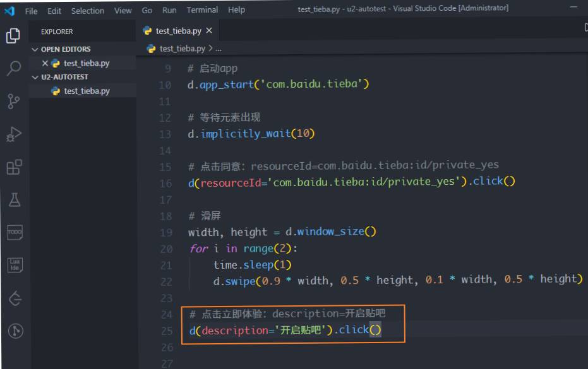Close test_tieba.py in Open Editors list

45,63
